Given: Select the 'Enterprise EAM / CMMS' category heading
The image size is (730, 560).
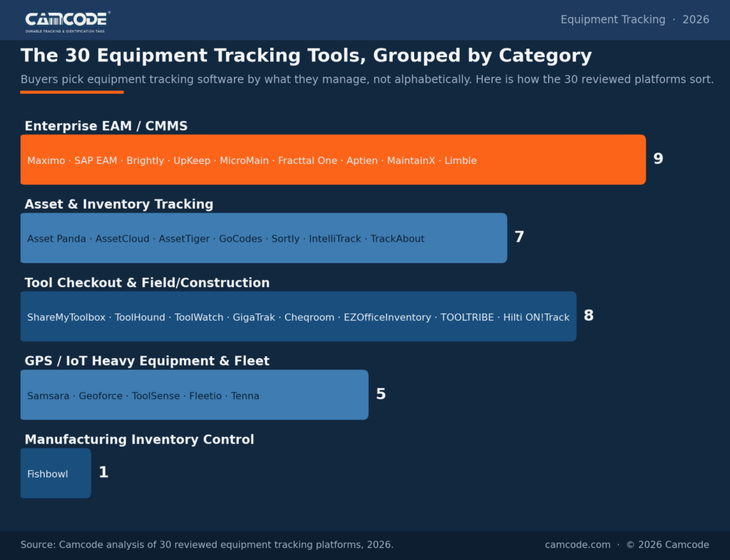Looking at the screenshot, I should click(x=106, y=126).
